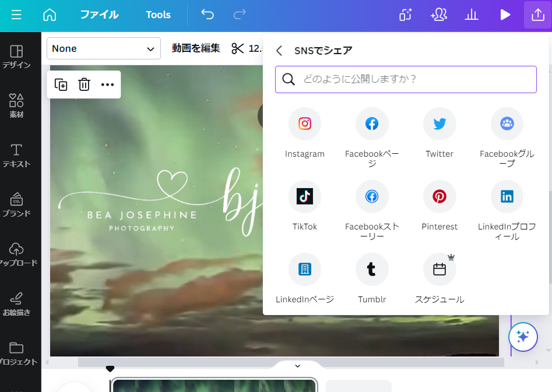Open the テキスト sidebar tab
The width and height of the screenshot is (552, 392).
pos(16,156)
